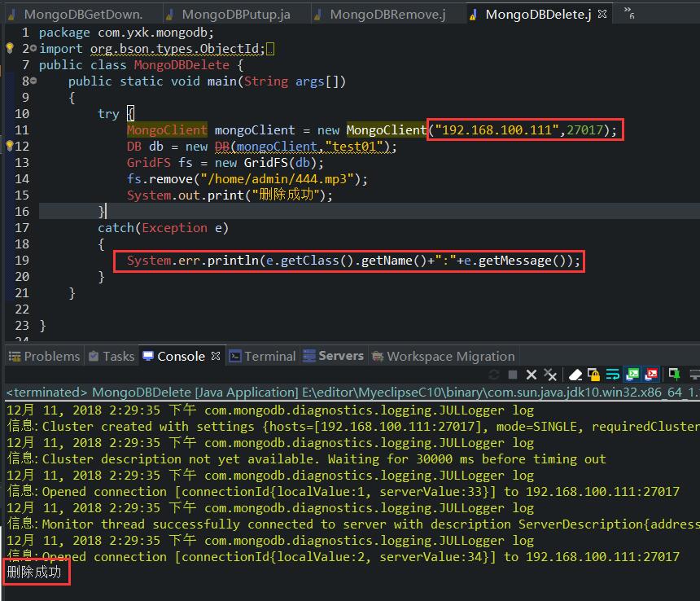Screen dimensions: 700x601
Task: Click class name MongoDBDelete on line 7
Action: click(x=182, y=65)
